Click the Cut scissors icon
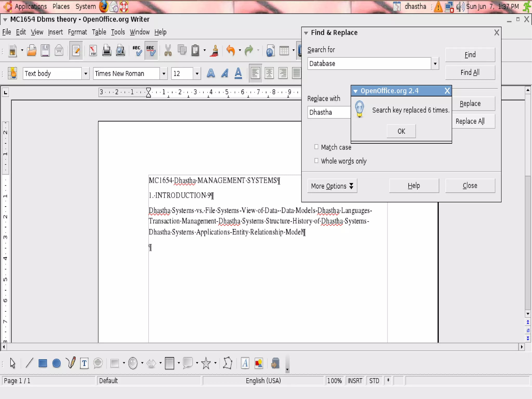Screen dimensions: 532x399 click(x=168, y=50)
